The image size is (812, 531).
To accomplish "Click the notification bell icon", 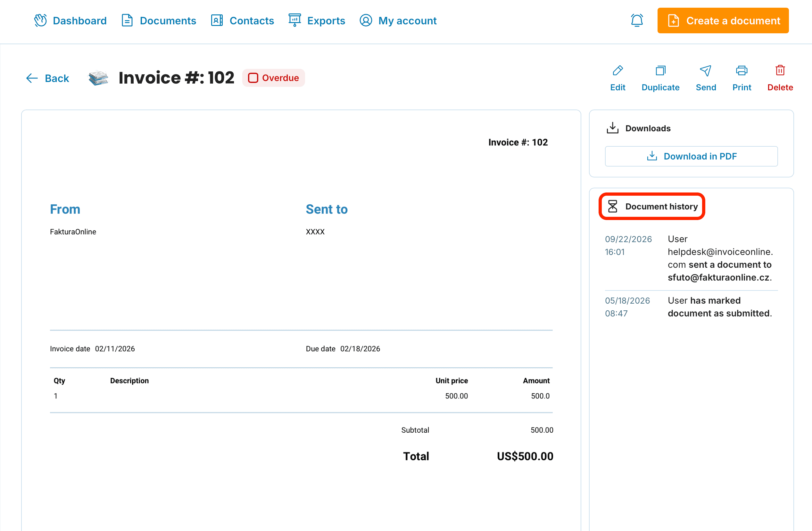I will [x=637, y=20].
